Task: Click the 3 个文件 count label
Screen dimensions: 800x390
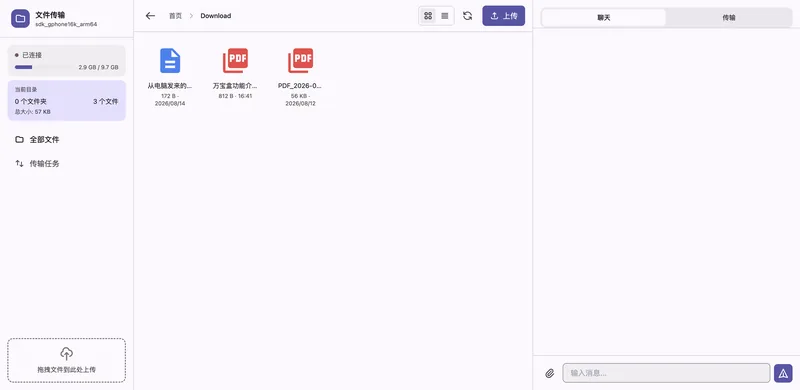Action: [x=106, y=102]
